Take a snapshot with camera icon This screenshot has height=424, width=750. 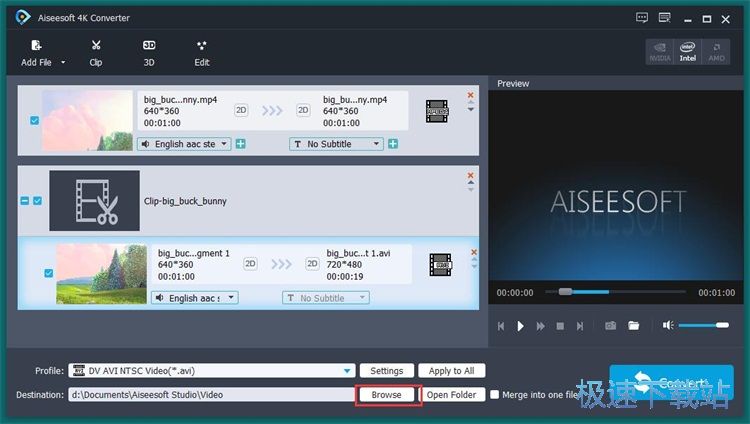click(x=610, y=326)
